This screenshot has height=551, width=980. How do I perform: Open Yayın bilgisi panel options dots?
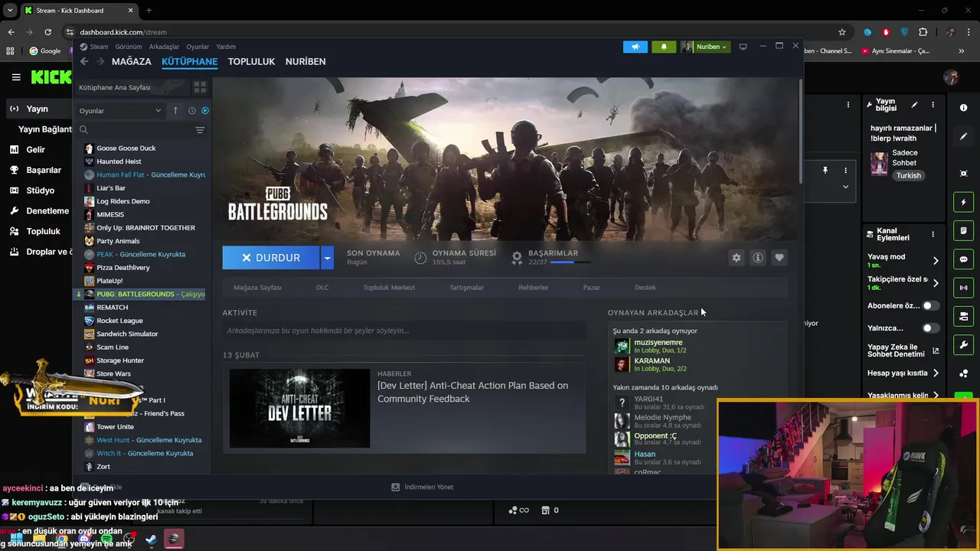point(933,105)
